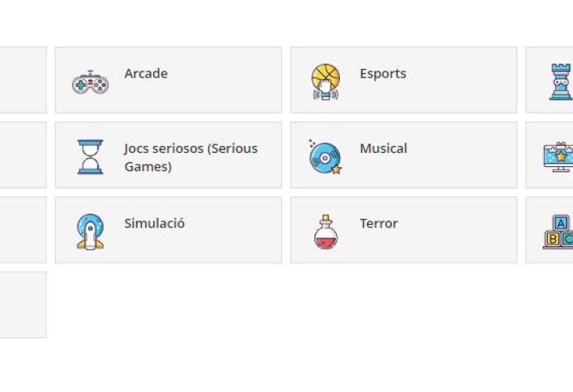Click the partial card below the Simulació row

click(22, 304)
